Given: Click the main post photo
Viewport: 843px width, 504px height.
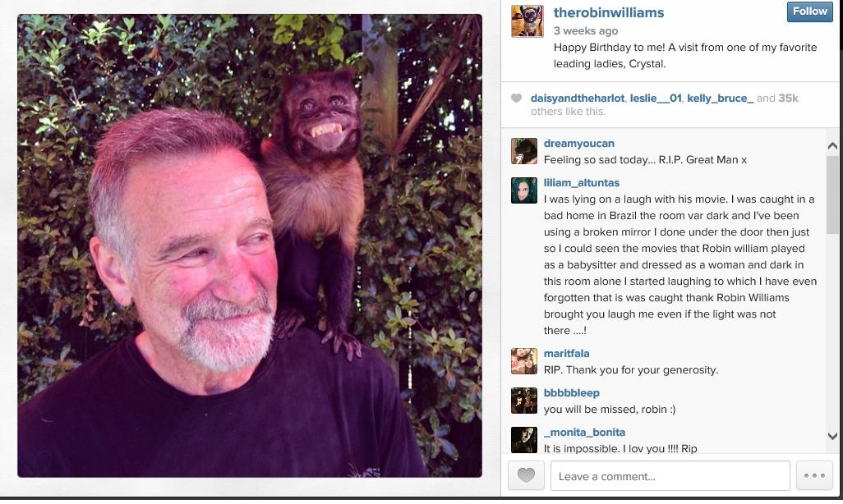Looking at the screenshot, I should click(x=250, y=245).
